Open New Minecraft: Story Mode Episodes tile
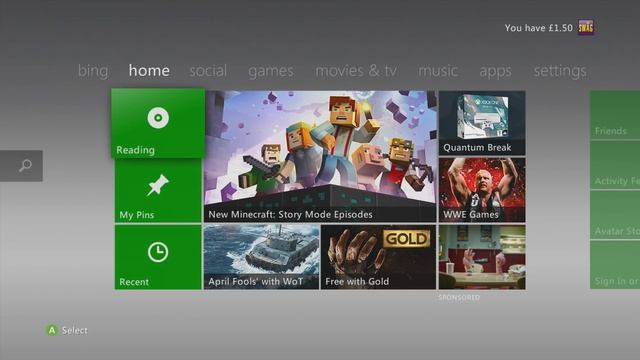 pyautogui.click(x=320, y=156)
